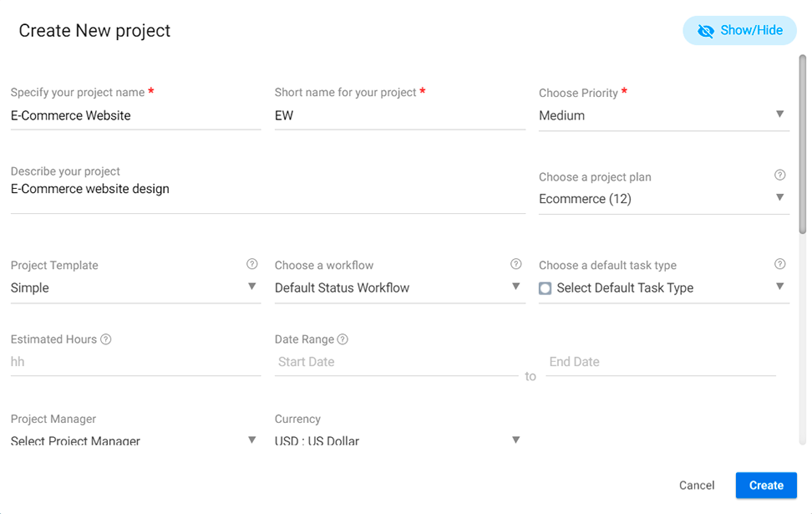Open the Currency dropdown showing USD
Image resolution: width=812 pixels, height=514 pixels.
[x=400, y=440]
